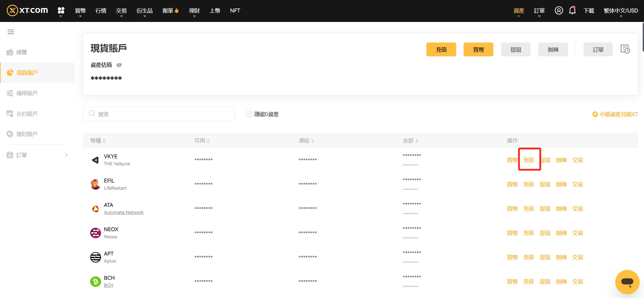Viewport: 644px width, 298px height.
Task: Open the live chat support bubble
Action: coord(627,282)
